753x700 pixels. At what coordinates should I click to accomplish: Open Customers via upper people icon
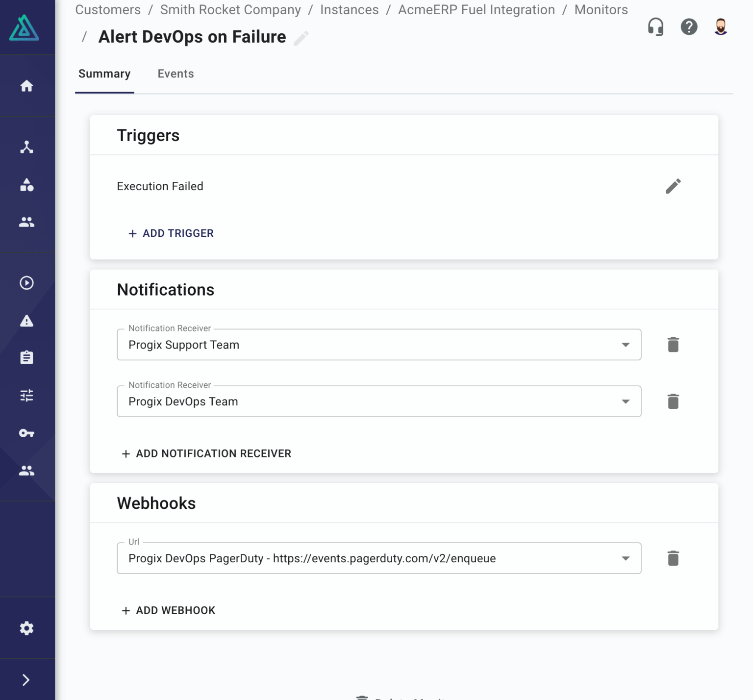(x=26, y=222)
